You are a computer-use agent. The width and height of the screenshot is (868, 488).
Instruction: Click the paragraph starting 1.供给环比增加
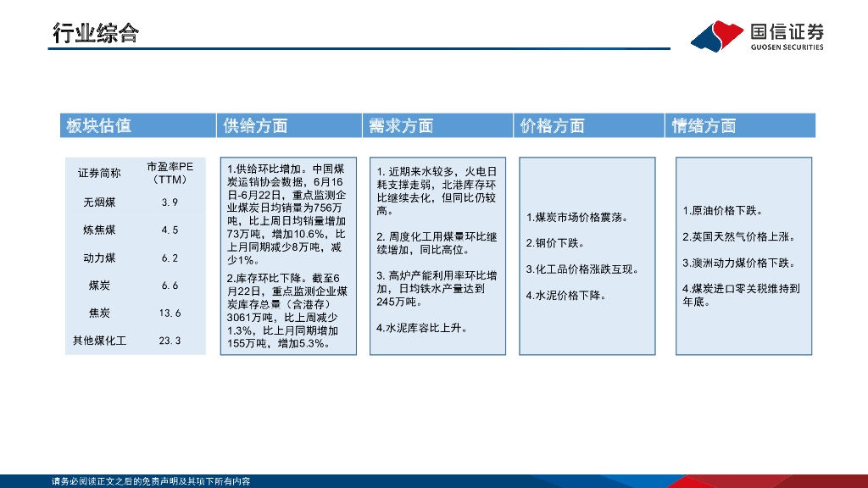click(x=287, y=214)
